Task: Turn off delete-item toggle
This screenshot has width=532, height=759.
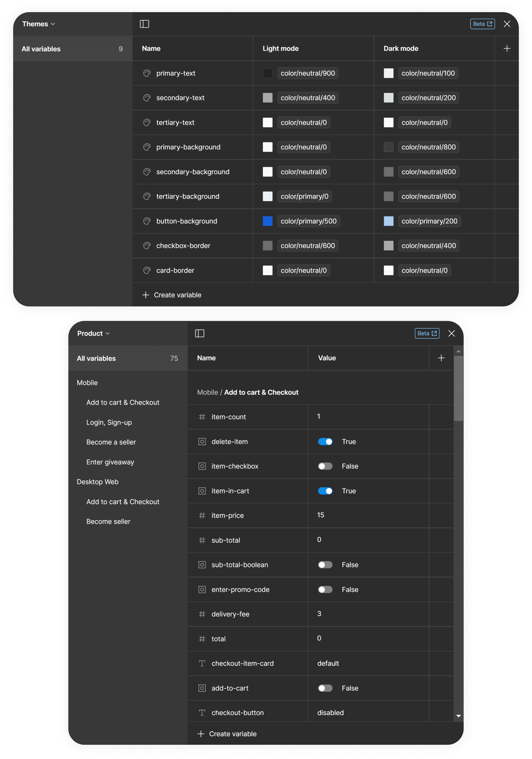Action: 325,442
